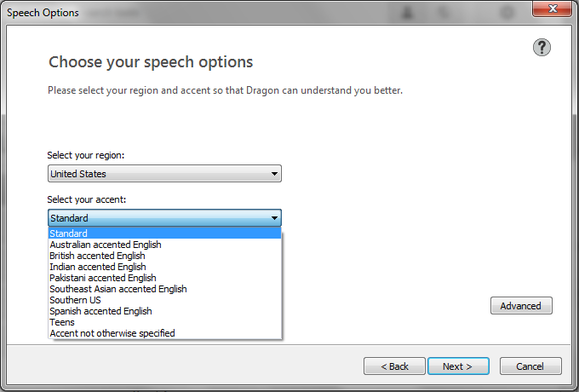
Task: Choose Spanish accented English
Action: coord(165,311)
